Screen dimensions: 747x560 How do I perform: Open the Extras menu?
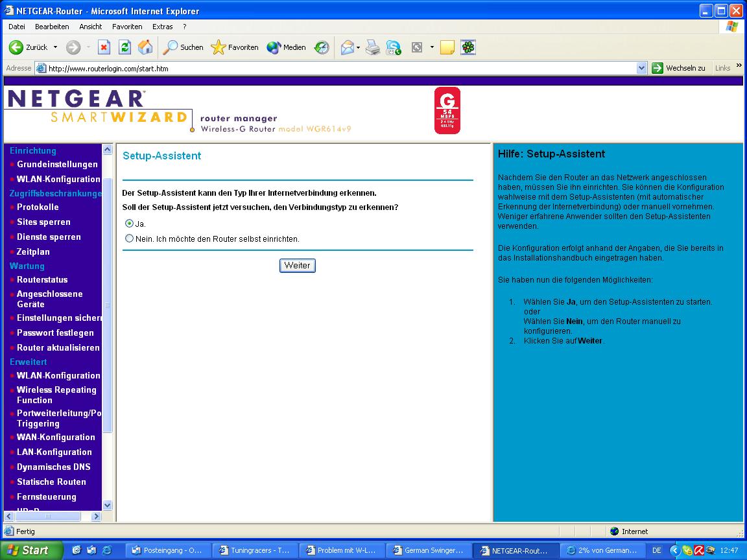[163, 27]
